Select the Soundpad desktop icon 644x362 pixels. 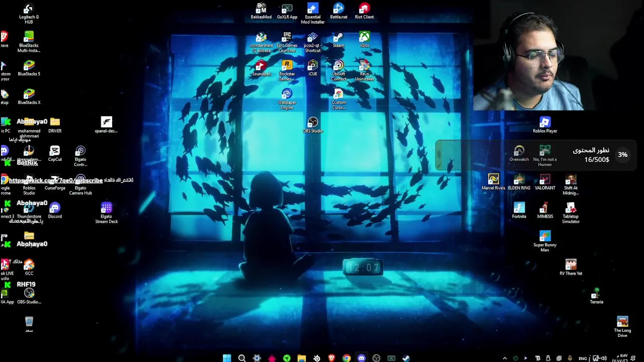261,68
